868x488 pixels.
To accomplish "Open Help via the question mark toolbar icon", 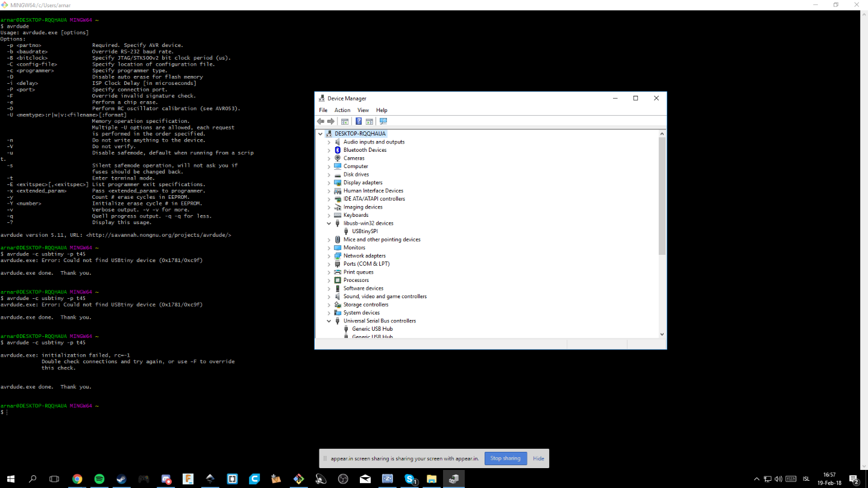I will (x=359, y=121).
